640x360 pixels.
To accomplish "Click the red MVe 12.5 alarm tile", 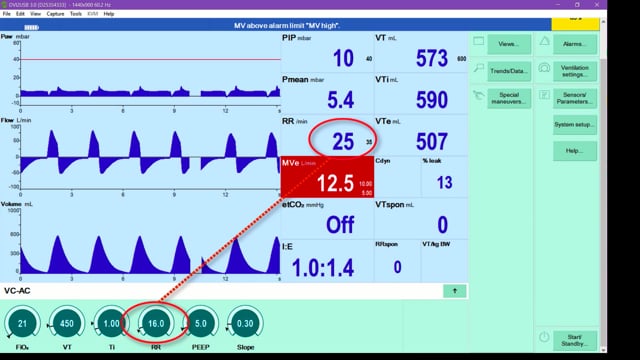I will coord(327,178).
